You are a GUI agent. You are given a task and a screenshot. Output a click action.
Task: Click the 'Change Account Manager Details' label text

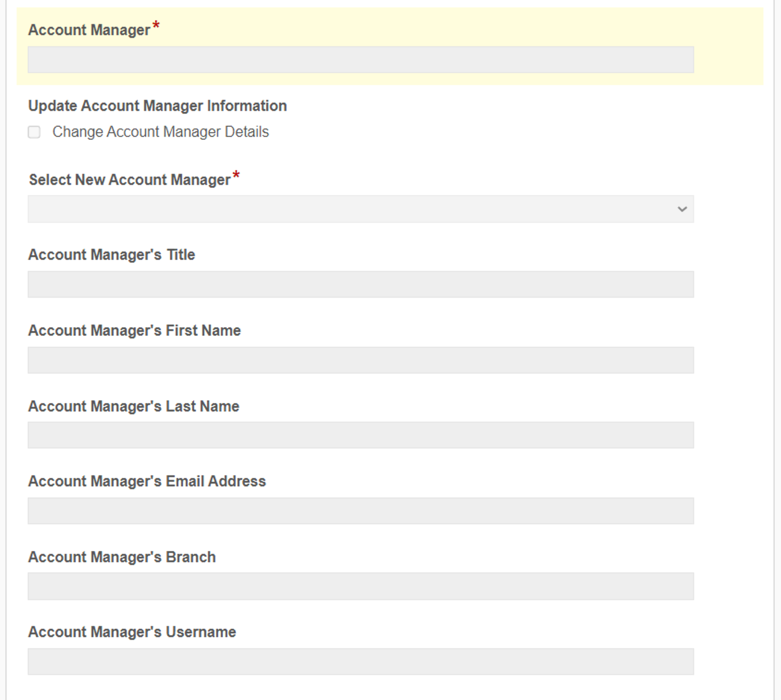(160, 132)
